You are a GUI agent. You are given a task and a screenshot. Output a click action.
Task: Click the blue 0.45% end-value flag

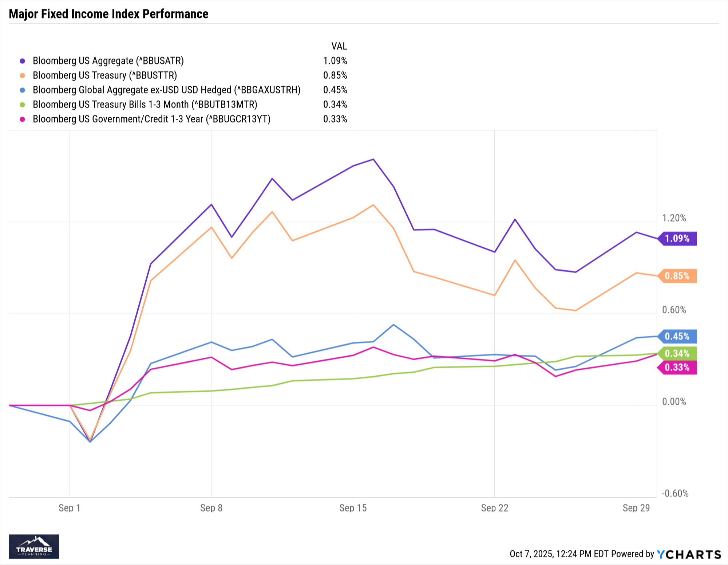click(x=677, y=336)
